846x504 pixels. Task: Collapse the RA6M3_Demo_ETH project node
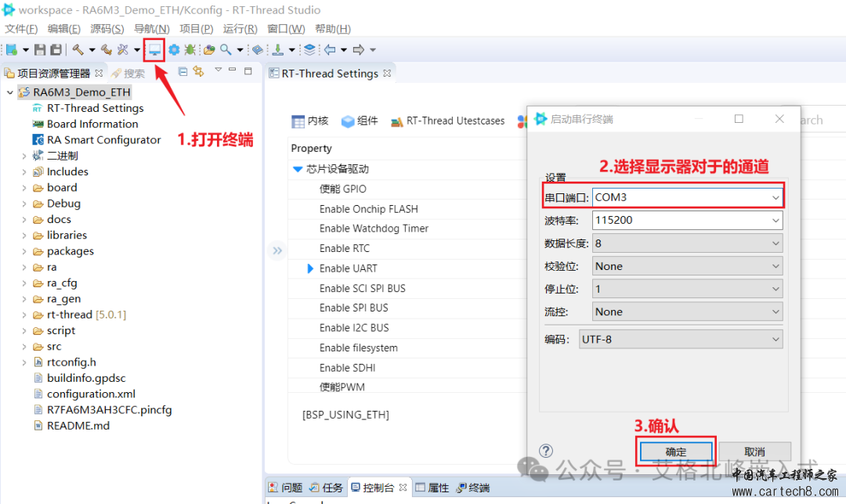click(x=9, y=92)
